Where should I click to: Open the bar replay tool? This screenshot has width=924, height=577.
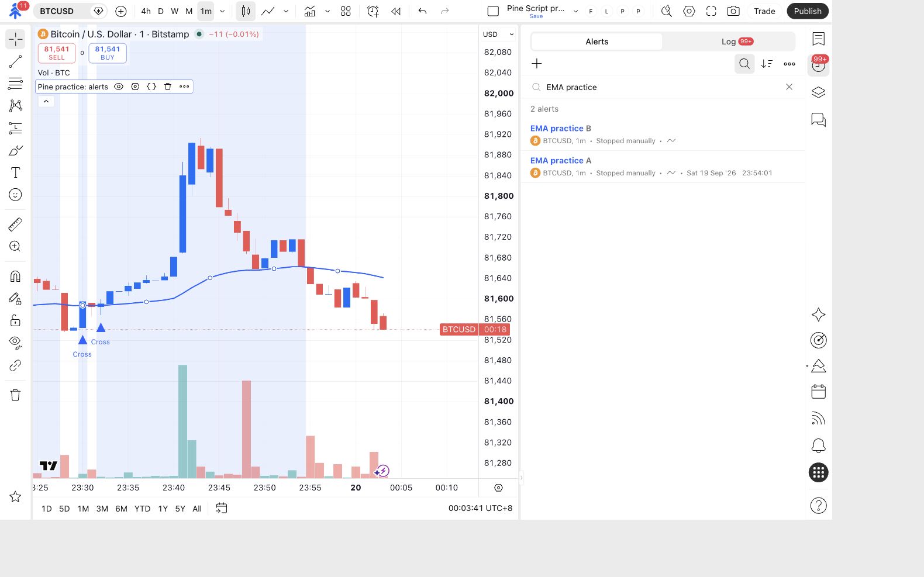[x=396, y=11]
